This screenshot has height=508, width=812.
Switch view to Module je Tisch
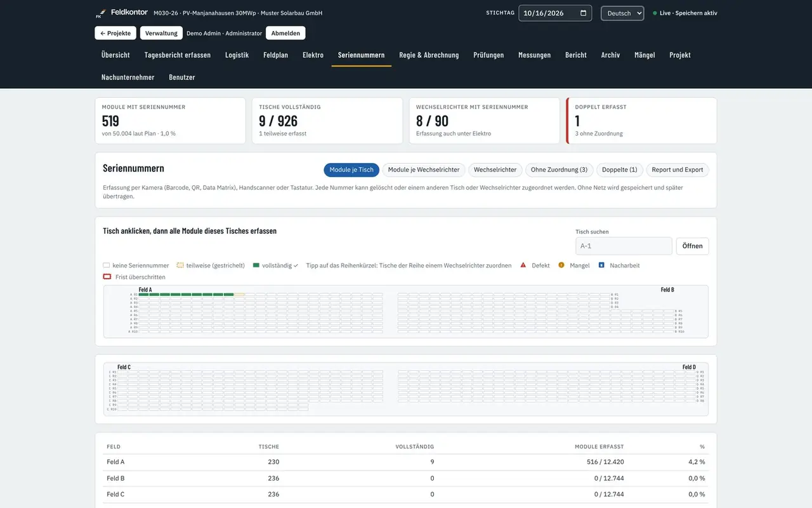(x=351, y=170)
